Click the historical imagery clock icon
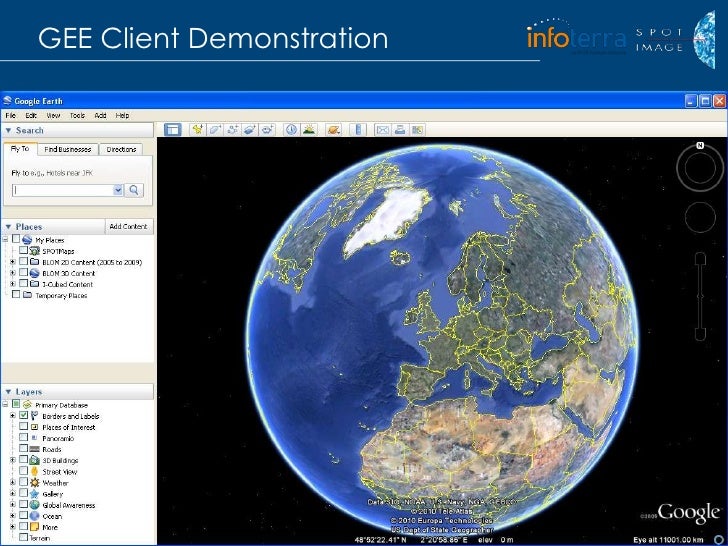 click(x=292, y=130)
